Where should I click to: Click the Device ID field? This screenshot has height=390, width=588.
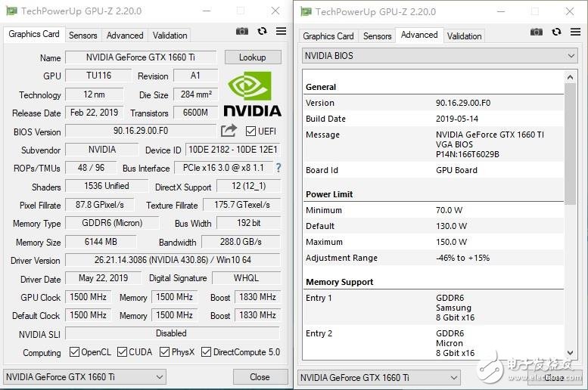(232, 150)
